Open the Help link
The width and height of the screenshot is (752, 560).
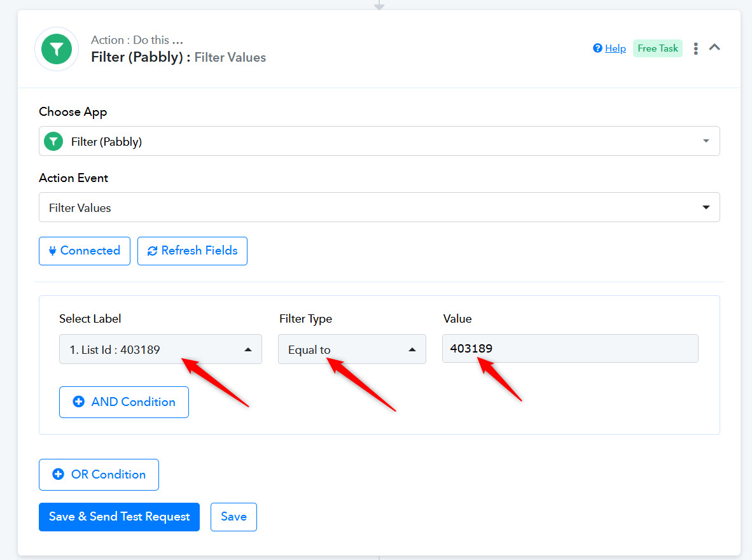coord(615,48)
